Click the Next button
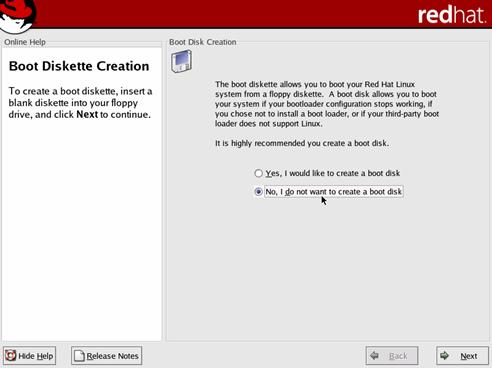 [x=462, y=356]
